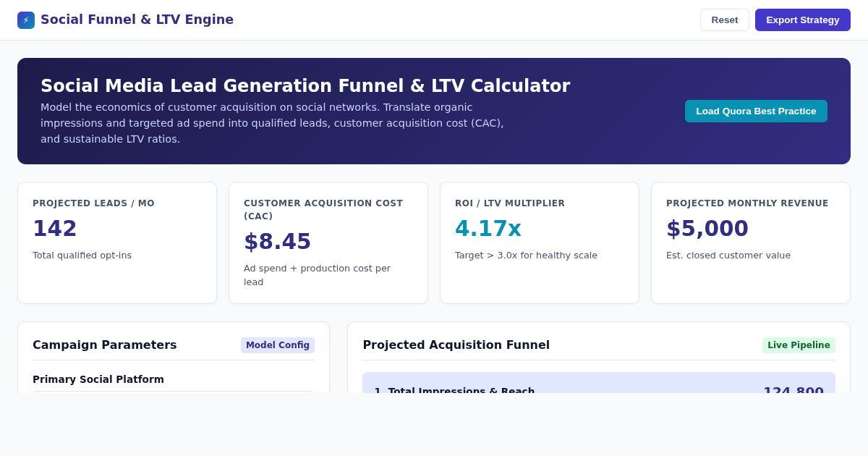Click the Projected Monthly Revenue label
Image resolution: width=868 pixels, height=456 pixels.
click(747, 203)
